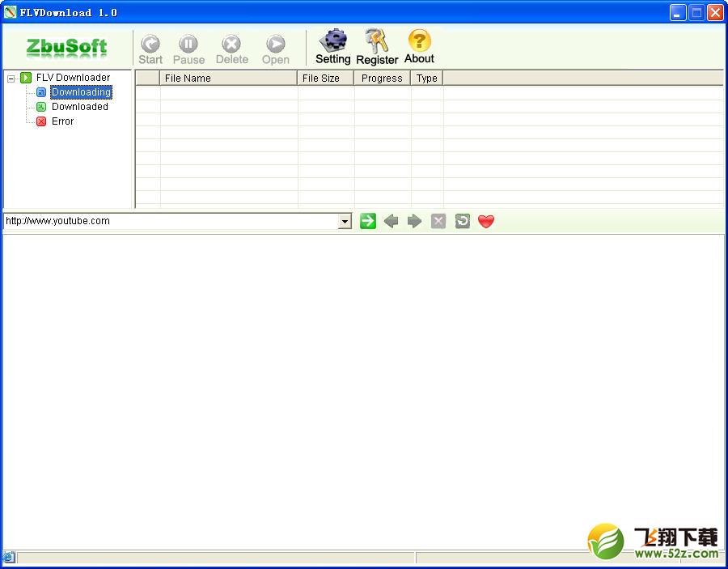
Task: Open the Setting gear icon
Action: click(x=333, y=46)
